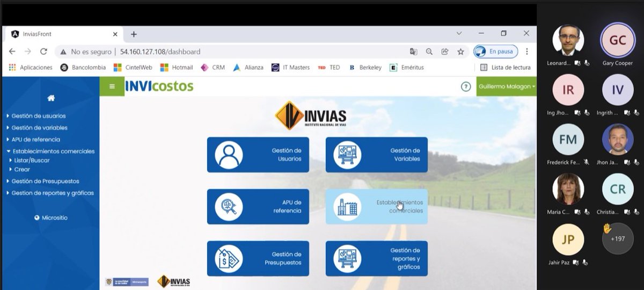Open IT Masters bookmark

click(290, 68)
